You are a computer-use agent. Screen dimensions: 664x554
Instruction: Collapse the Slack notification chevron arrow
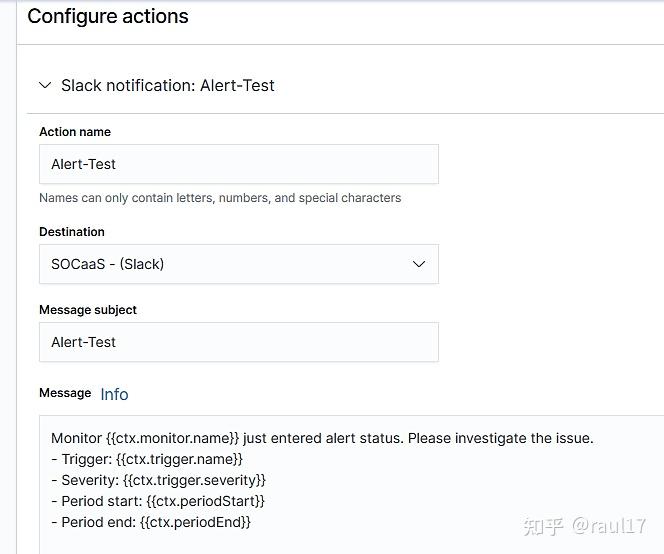click(x=45, y=86)
